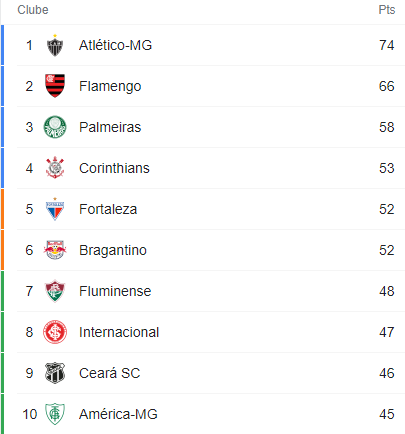Viewport: 405px width, 434px height.
Task: Click Atlético-MG's 74 points value
Action: pos(387,45)
